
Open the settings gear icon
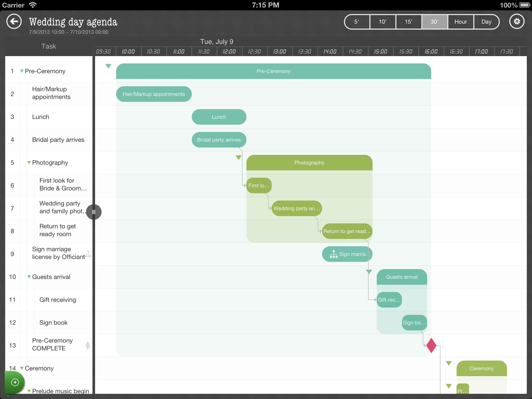pos(517,22)
